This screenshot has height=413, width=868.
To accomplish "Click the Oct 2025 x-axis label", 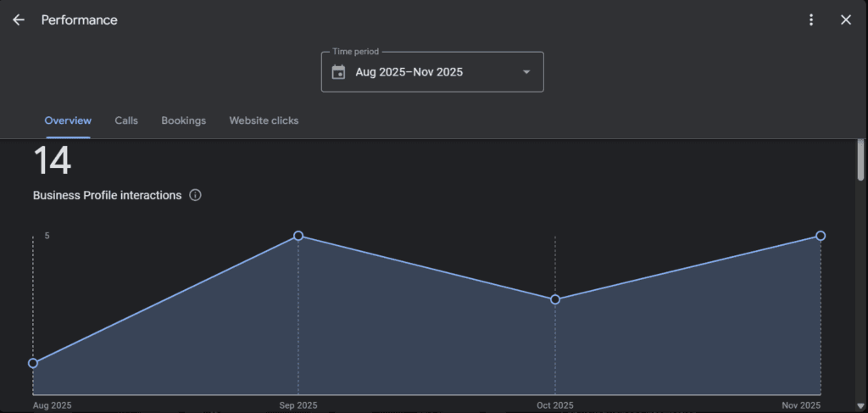I will coord(555,405).
